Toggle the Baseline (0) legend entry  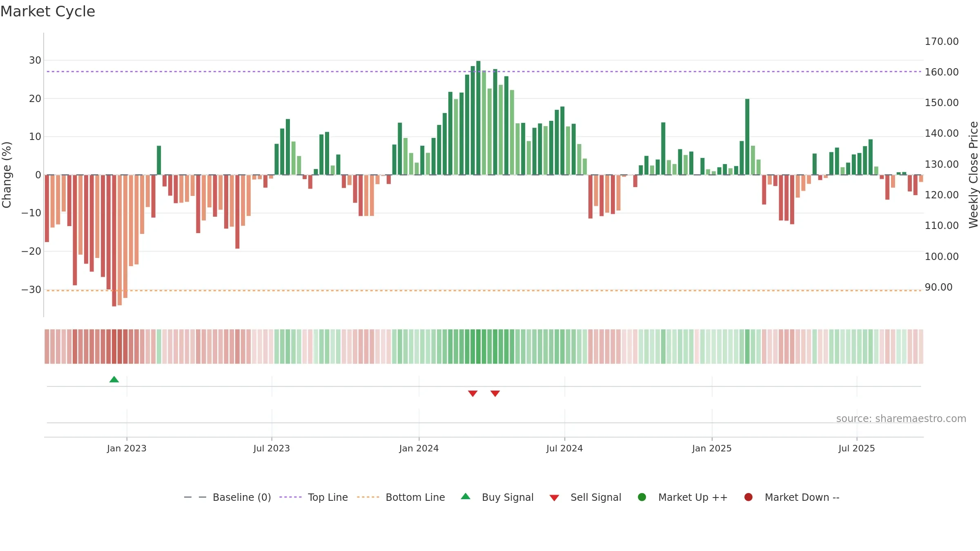(x=227, y=497)
